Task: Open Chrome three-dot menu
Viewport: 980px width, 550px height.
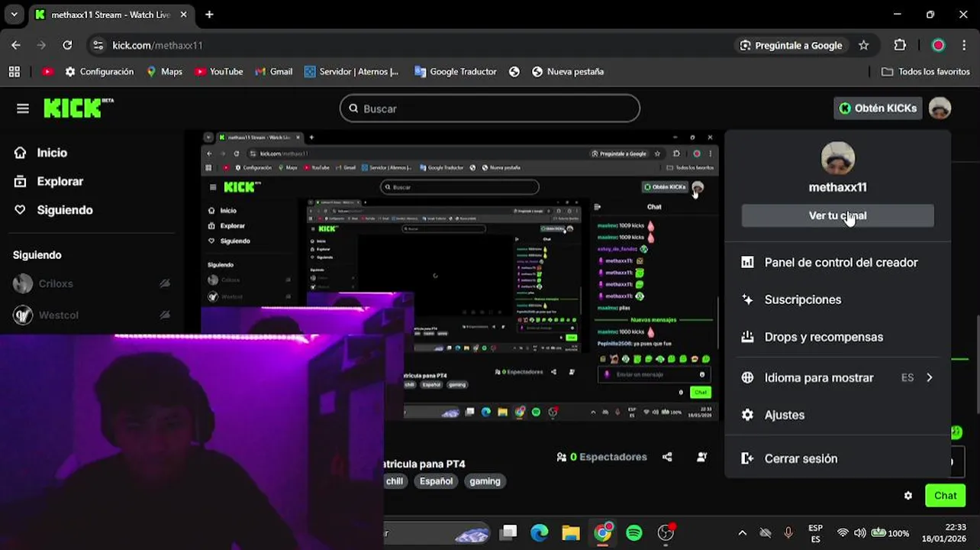Action: [964, 45]
